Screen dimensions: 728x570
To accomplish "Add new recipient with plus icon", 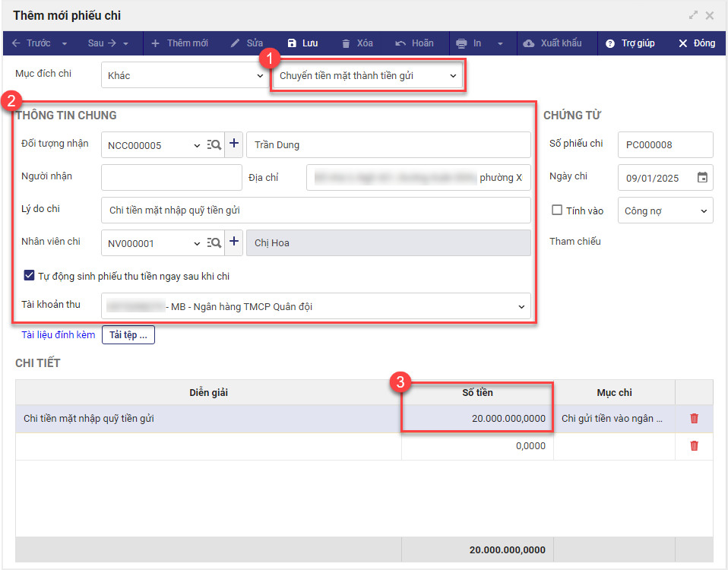I will pyautogui.click(x=234, y=144).
